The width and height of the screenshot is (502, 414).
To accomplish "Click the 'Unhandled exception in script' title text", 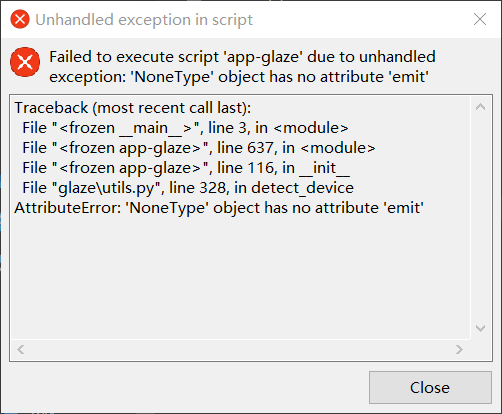I will (x=144, y=20).
